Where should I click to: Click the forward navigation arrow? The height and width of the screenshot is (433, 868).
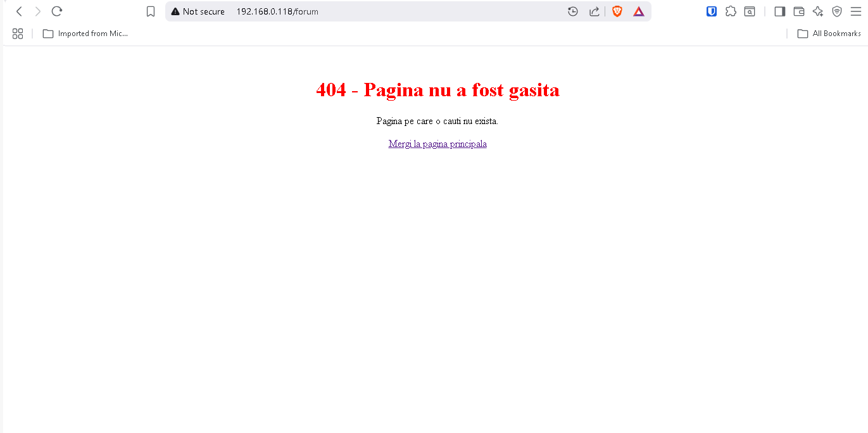point(38,11)
